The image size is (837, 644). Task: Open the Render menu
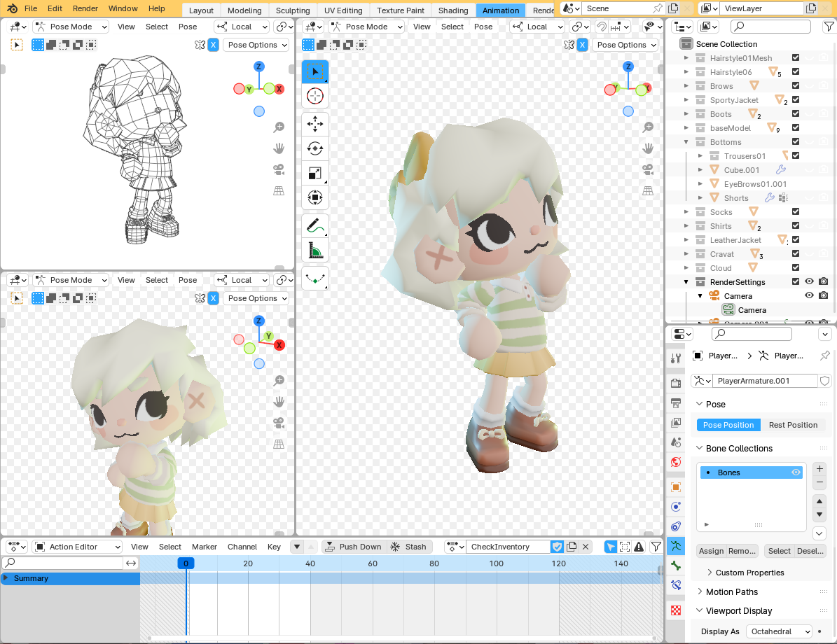(85, 8)
